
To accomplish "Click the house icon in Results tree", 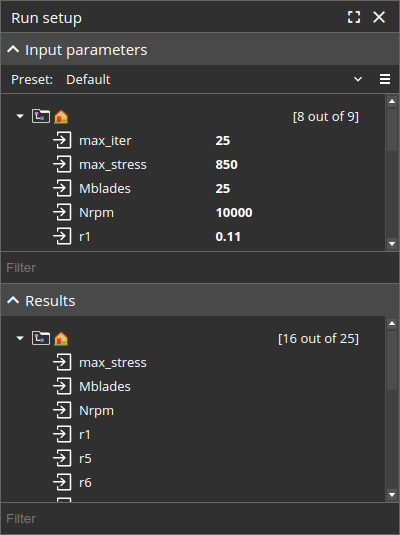I will 61,338.
